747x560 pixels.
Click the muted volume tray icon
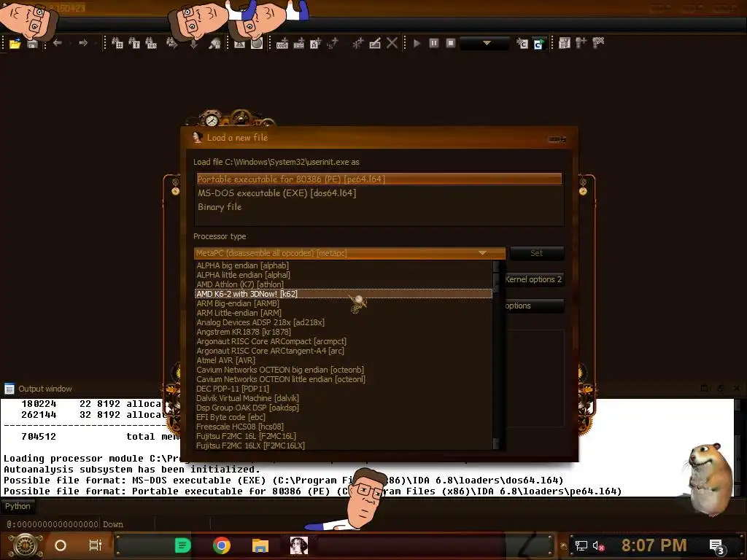pyautogui.click(x=598, y=546)
